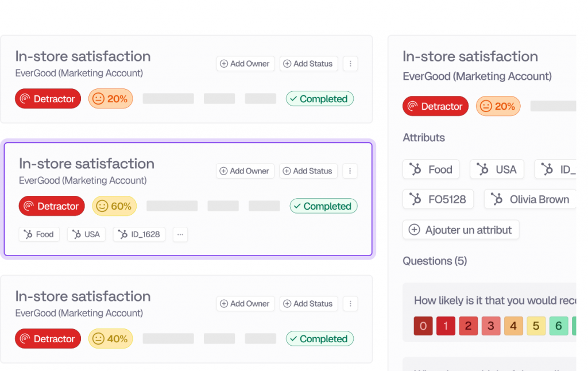588x371 pixels.
Task: Click the plus icon on the Add Owner button
Action: 223,64
